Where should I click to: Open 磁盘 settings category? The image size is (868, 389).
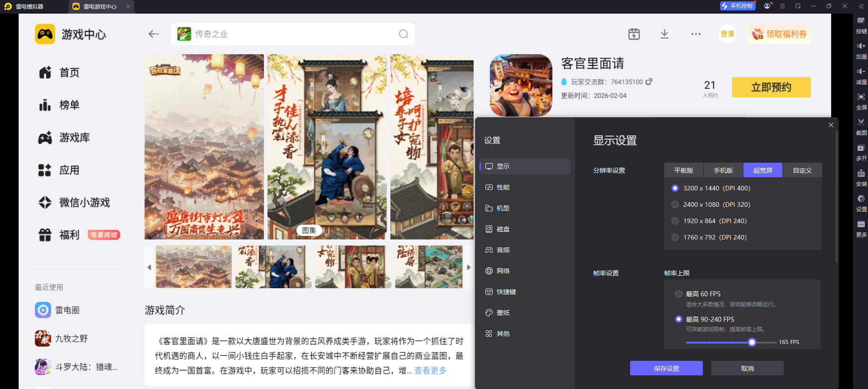click(525, 229)
